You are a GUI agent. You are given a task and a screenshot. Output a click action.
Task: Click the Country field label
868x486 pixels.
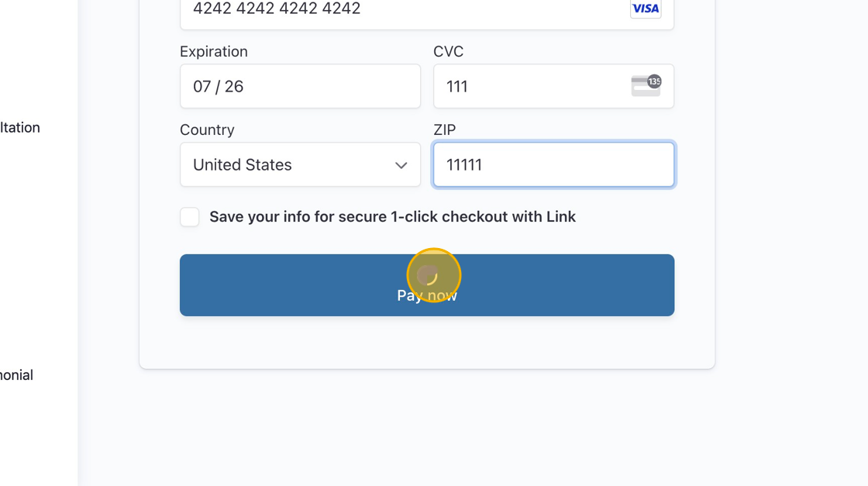coord(207,129)
